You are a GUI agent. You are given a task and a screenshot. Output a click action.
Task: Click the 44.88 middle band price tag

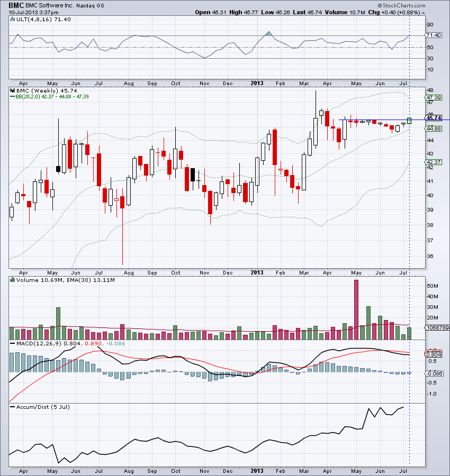click(433, 129)
